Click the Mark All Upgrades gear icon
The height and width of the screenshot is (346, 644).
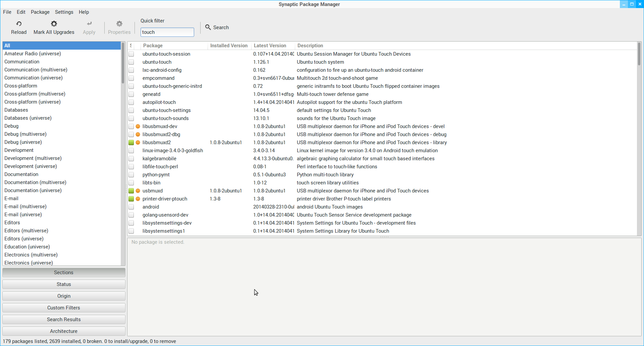click(54, 24)
